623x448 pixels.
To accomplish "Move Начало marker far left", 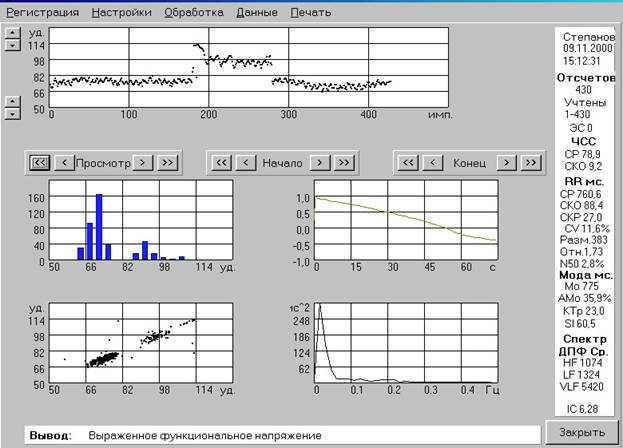I will click(x=221, y=162).
